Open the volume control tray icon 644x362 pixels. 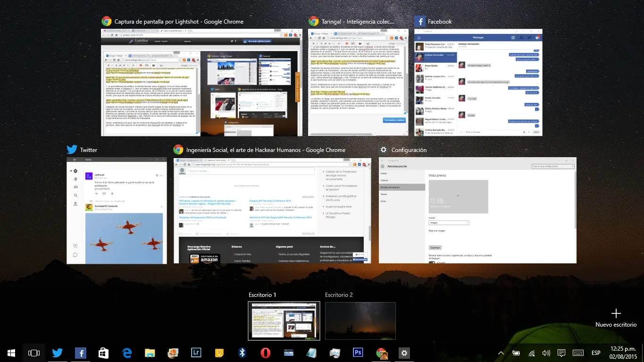coord(546,353)
